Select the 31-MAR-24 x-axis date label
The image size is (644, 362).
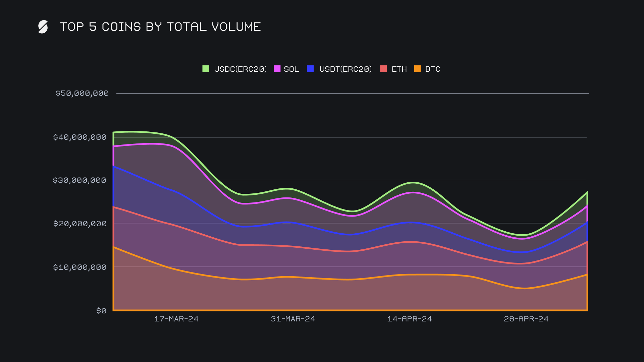[293, 319]
